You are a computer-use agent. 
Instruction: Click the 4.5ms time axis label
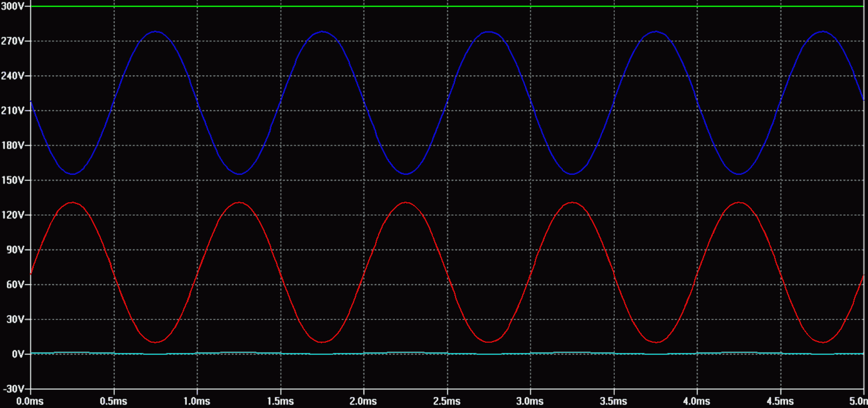pos(781,402)
